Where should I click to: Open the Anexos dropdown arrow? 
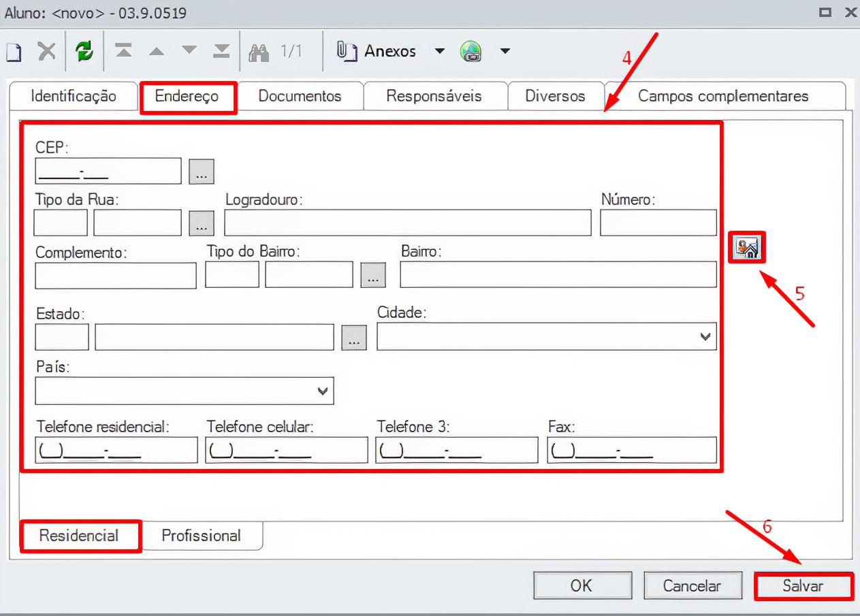[x=440, y=52]
